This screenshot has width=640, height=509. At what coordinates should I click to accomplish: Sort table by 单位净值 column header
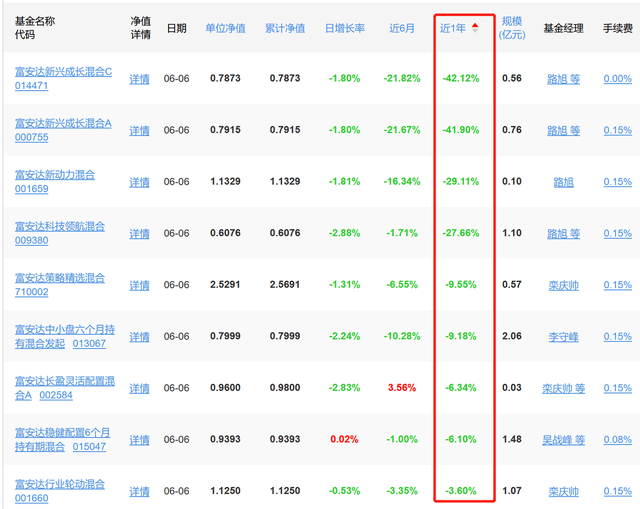[x=225, y=28]
